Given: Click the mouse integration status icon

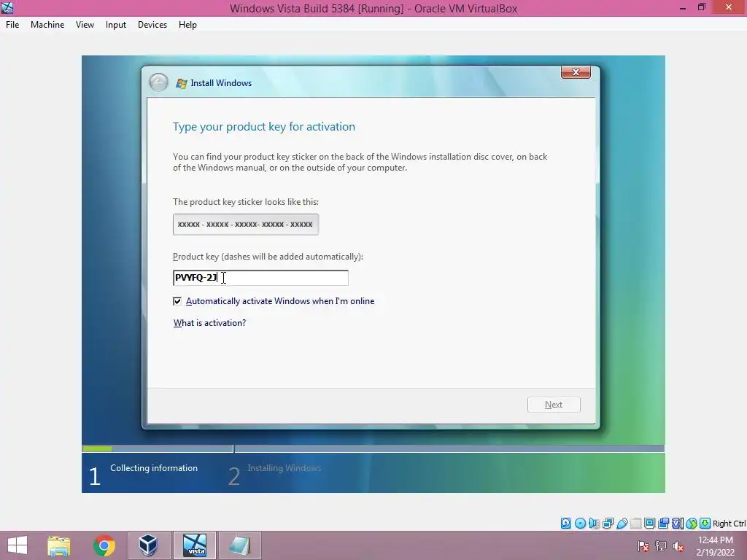Looking at the screenshot, I should (692, 524).
